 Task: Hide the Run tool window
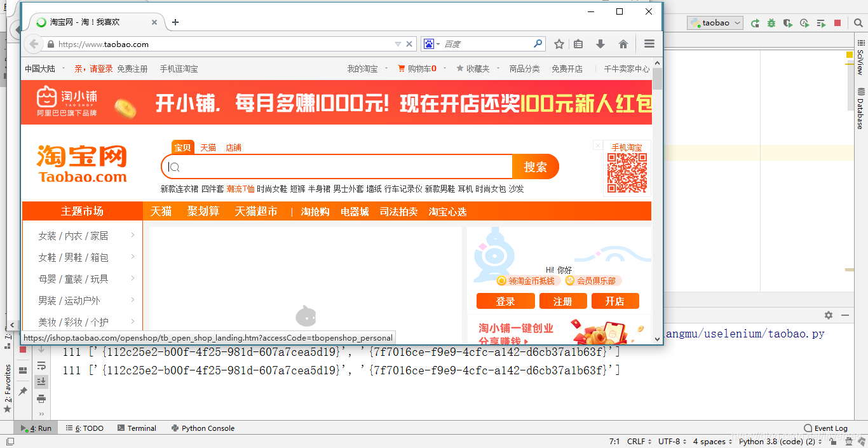pyautogui.click(x=845, y=315)
